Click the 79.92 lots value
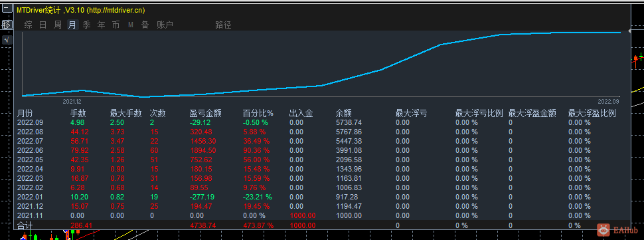The image size is (644, 240). [79, 150]
